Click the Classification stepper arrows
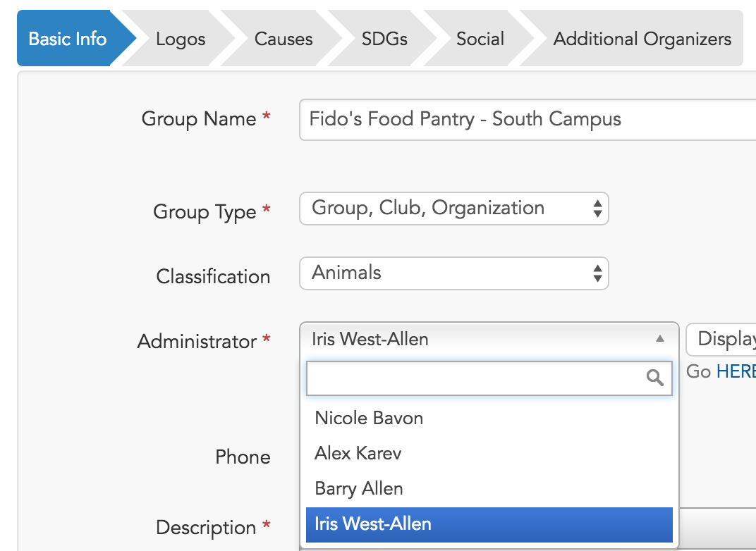 coord(598,273)
